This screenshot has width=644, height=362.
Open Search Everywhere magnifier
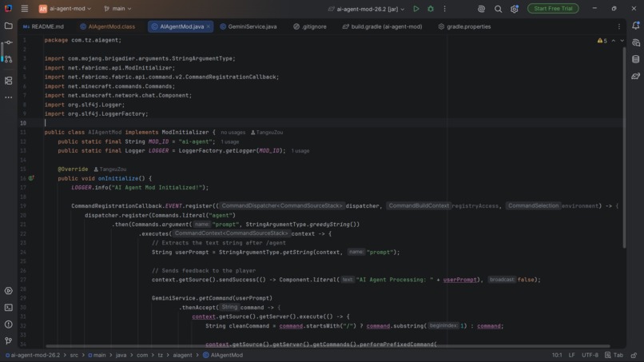pyautogui.click(x=498, y=9)
